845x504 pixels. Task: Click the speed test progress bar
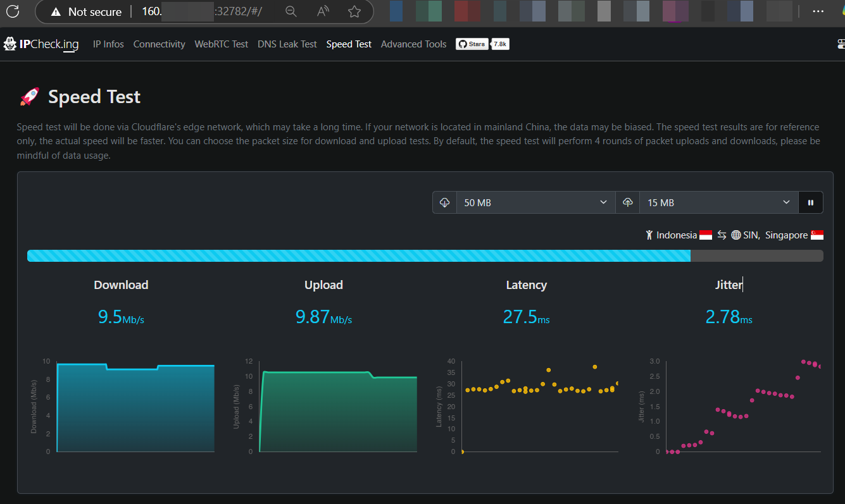click(425, 255)
